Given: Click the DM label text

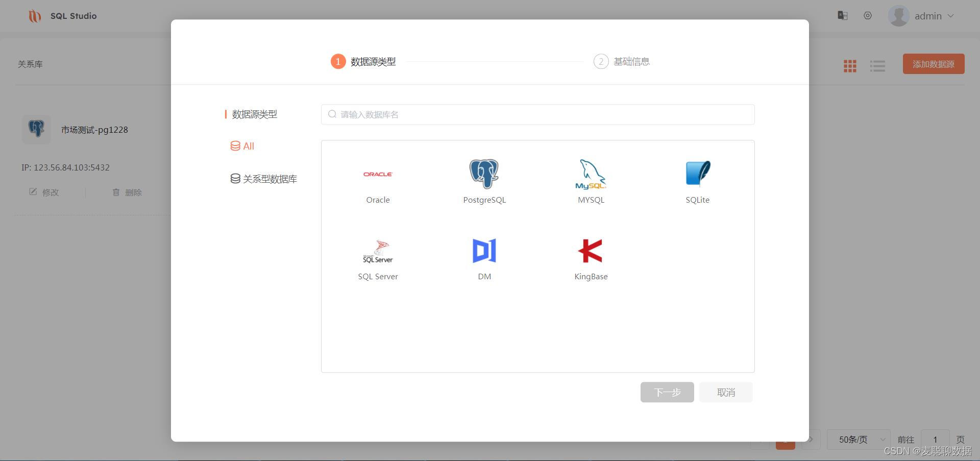Looking at the screenshot, I should click(x=484, y=277).
